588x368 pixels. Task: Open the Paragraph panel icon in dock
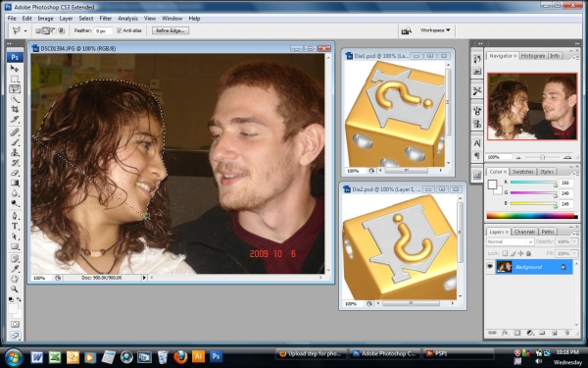pos(477,155)
